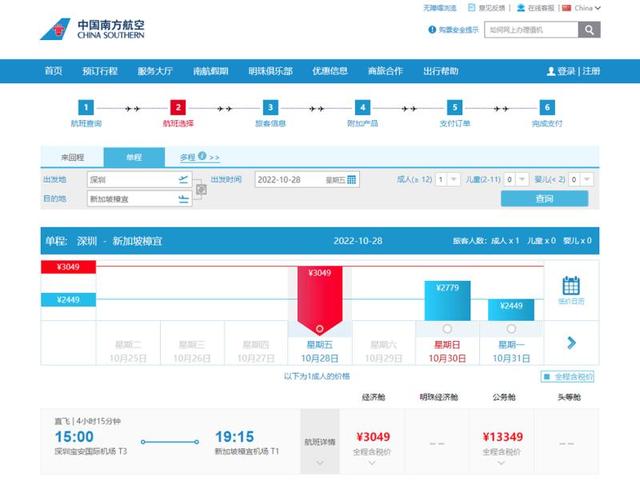
Task: Click the business cabin column header
Action: (x=504, y=397)
